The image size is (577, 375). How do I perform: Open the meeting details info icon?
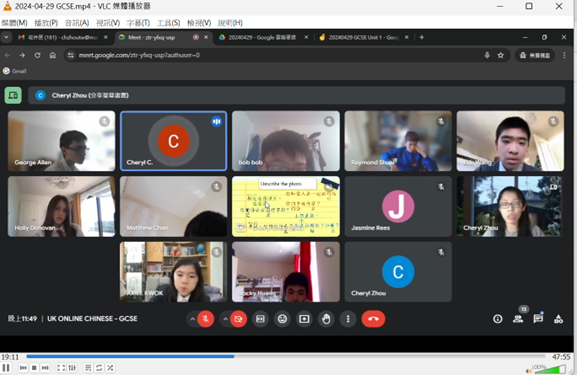click(x=498, y=319)
